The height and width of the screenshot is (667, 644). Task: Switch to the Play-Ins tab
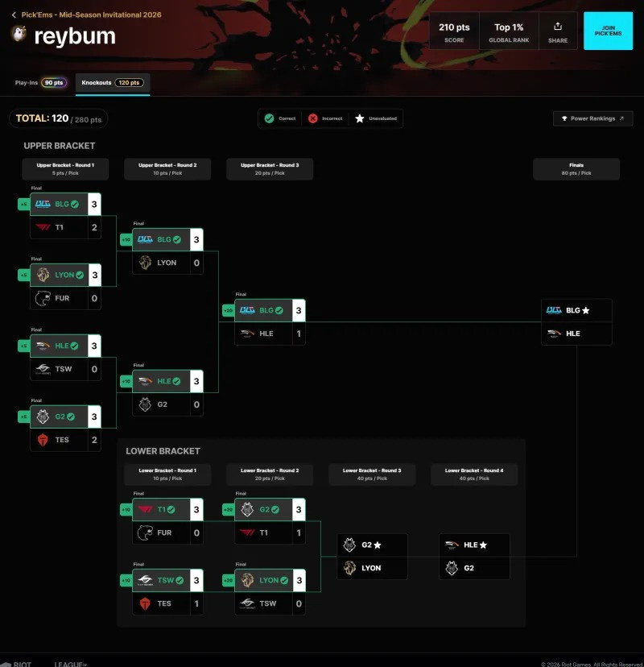[x=40, y=82]
